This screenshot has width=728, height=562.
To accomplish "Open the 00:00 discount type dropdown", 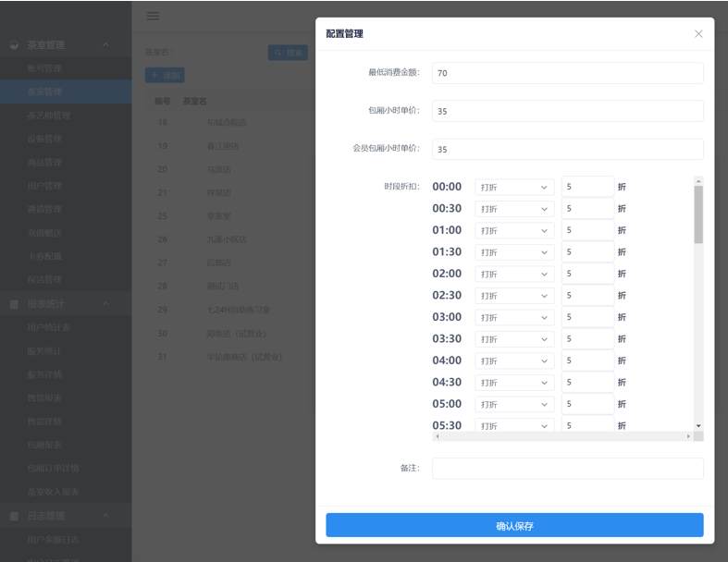I will click(x=514, y=187).
